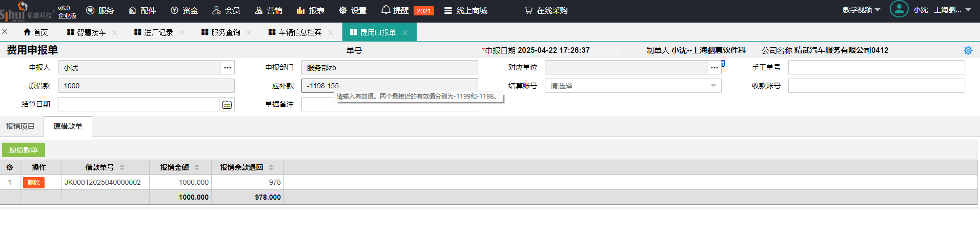
Task: Open the 报表 menu
Action: tap(311, 10)
